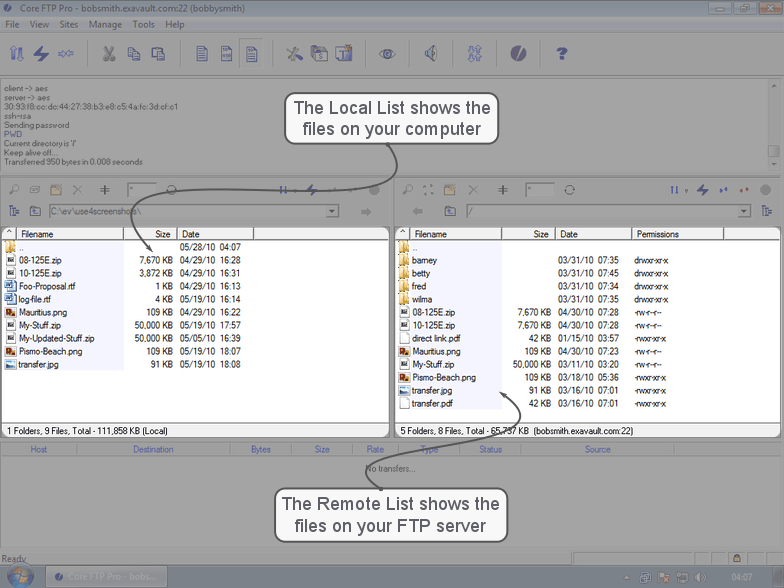
Task: Select ASCII text transfer mode document icon
Action: coord(202,54)
